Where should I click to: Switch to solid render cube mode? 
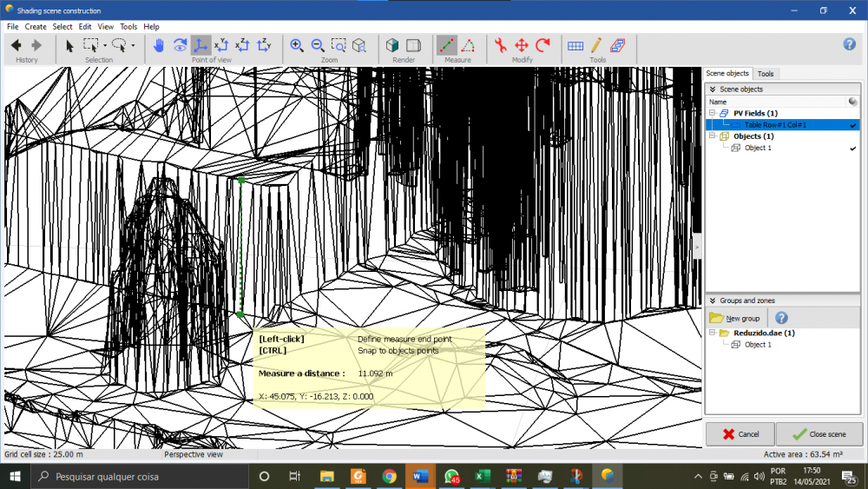pyautogui.click(x=393, y=45)
